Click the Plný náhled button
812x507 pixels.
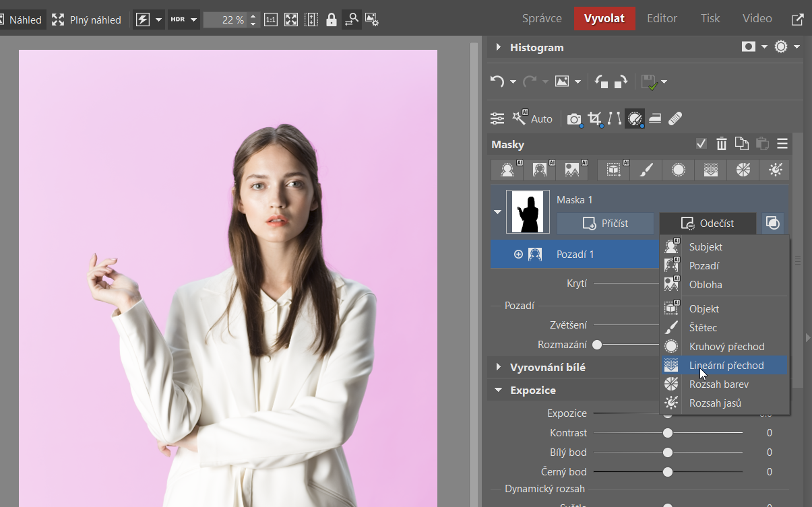[x=87, y=20]
